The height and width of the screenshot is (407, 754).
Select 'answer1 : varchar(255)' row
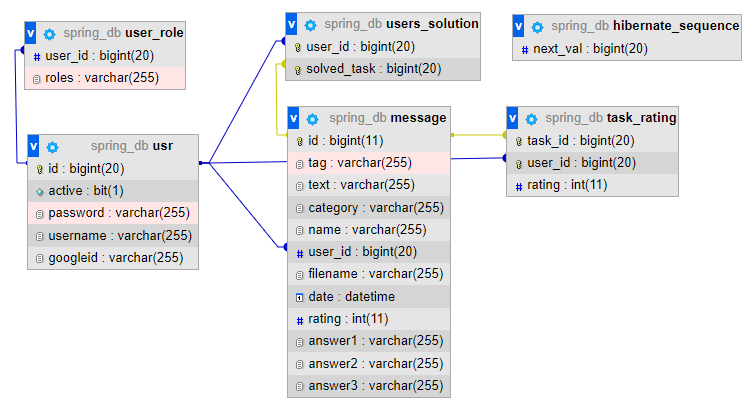coord(369,341)
